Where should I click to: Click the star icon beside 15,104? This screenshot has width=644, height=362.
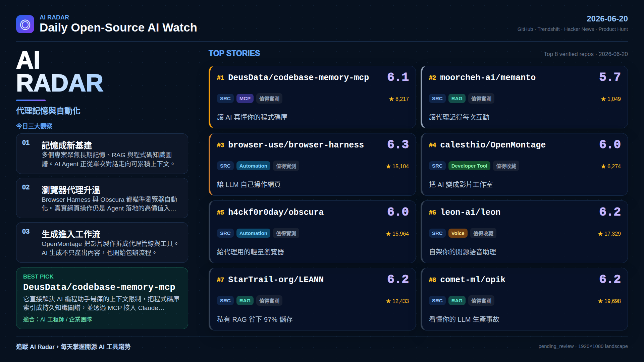coord(388,166)
